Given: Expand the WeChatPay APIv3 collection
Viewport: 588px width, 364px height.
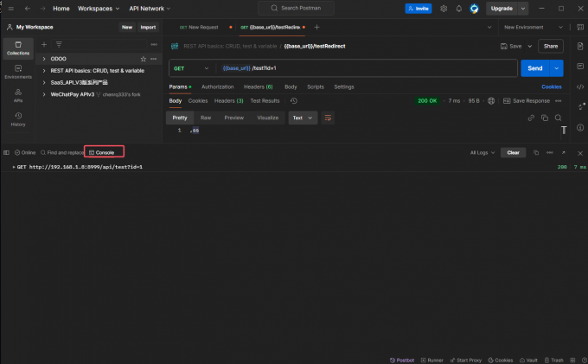Looking at the screenshot, I should pos(44,94).
